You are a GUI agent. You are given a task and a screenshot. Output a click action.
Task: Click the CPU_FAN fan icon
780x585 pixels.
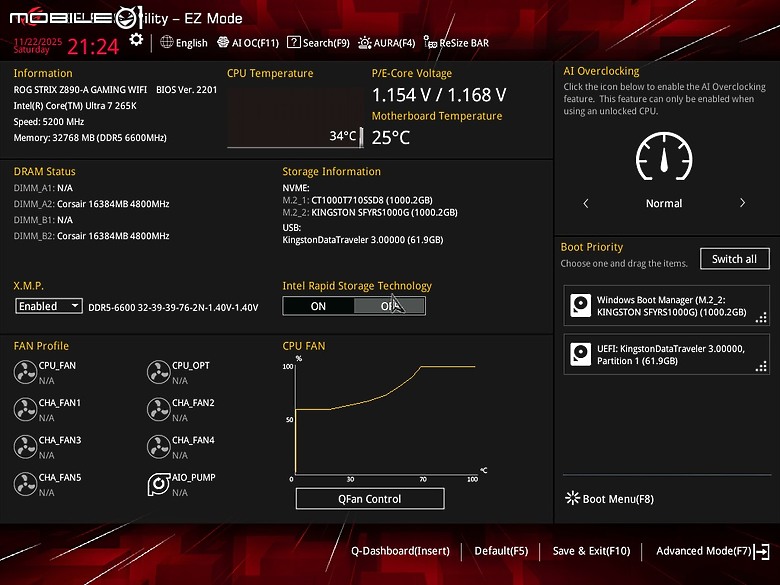25,372
